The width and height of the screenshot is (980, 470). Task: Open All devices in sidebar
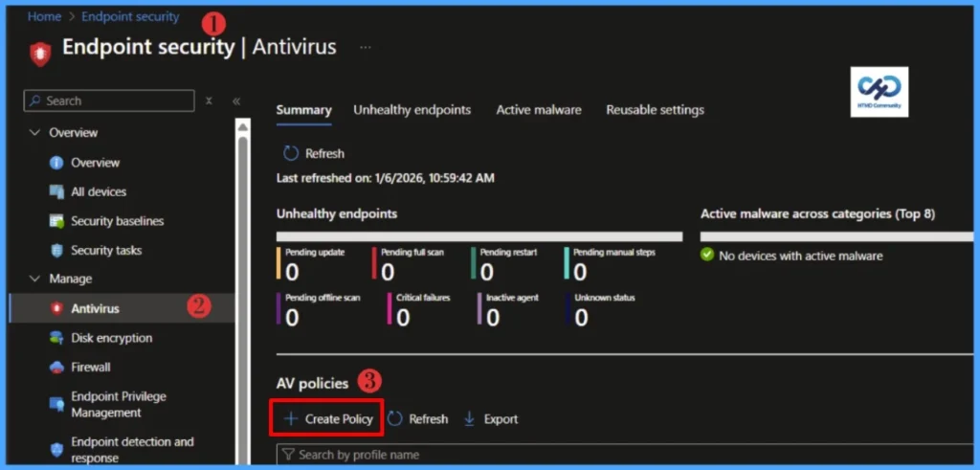pyautogui.click(x=122, y=191)
